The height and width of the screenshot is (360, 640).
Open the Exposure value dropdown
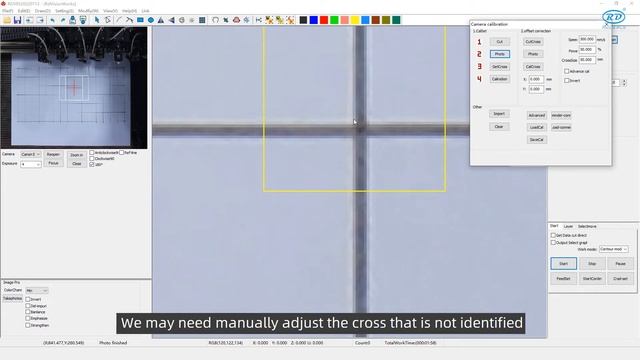tap(31, 164)
